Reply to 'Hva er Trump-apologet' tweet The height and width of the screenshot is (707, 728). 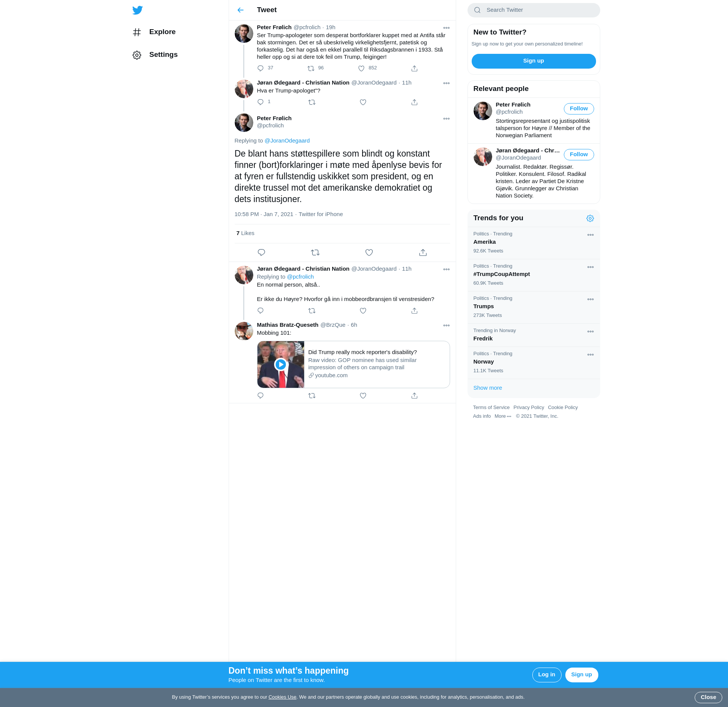pos(260,102)
